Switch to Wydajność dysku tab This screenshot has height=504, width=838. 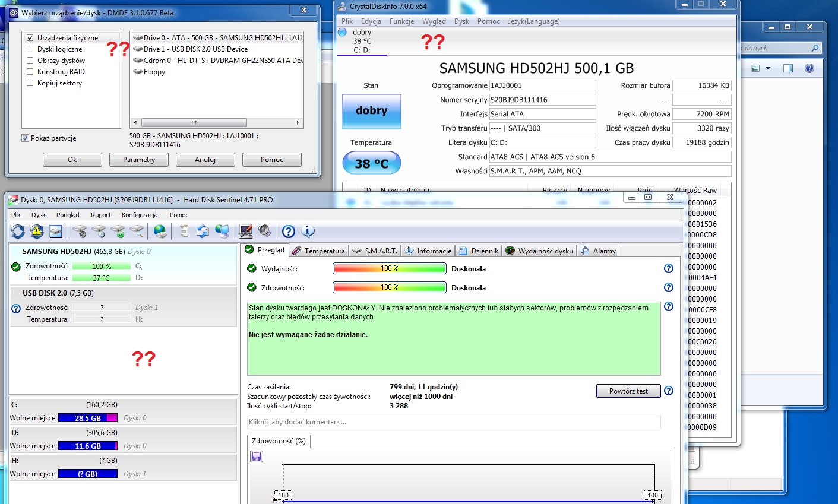coord(539,251)
